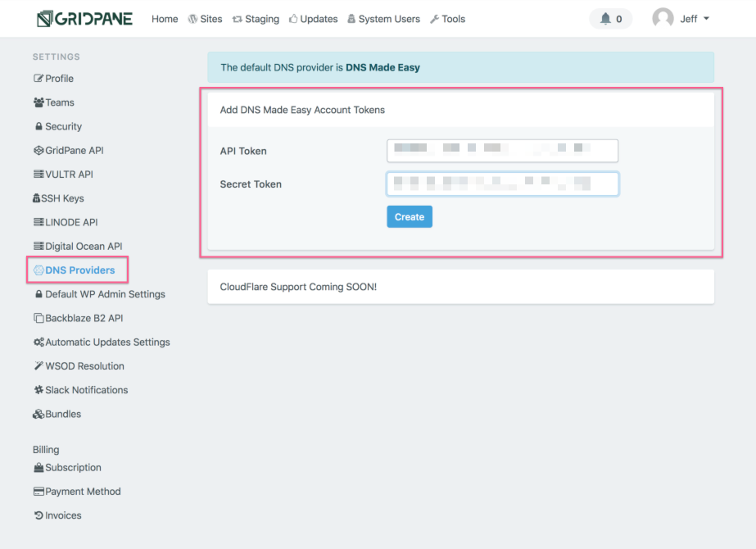Click the GridPane logo
The height and width of the screenshot is (549, 756).
(85, 19)
